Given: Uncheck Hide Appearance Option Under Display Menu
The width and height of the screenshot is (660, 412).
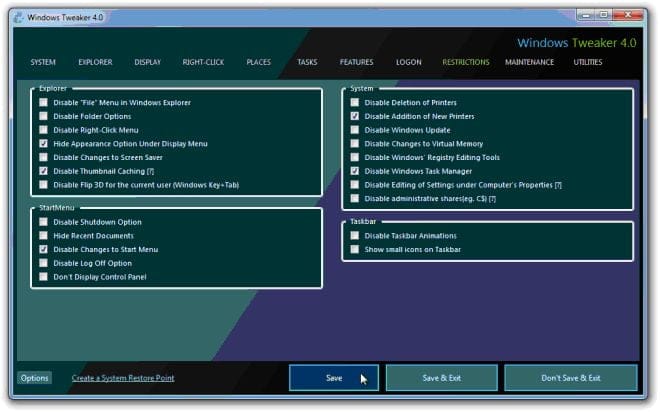Looking at the screenshot, I should click(x=43, y=144).
